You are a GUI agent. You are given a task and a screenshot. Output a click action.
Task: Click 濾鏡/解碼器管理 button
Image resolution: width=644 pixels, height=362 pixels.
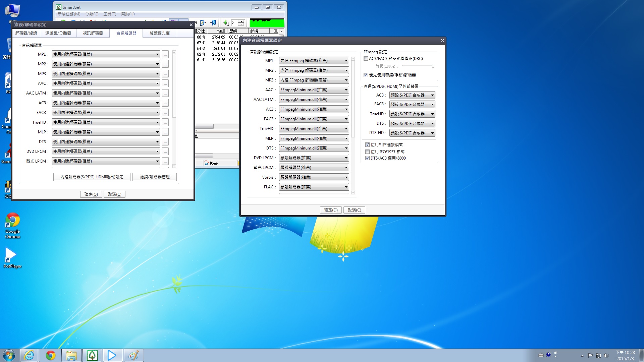click(x=155, y=177)
